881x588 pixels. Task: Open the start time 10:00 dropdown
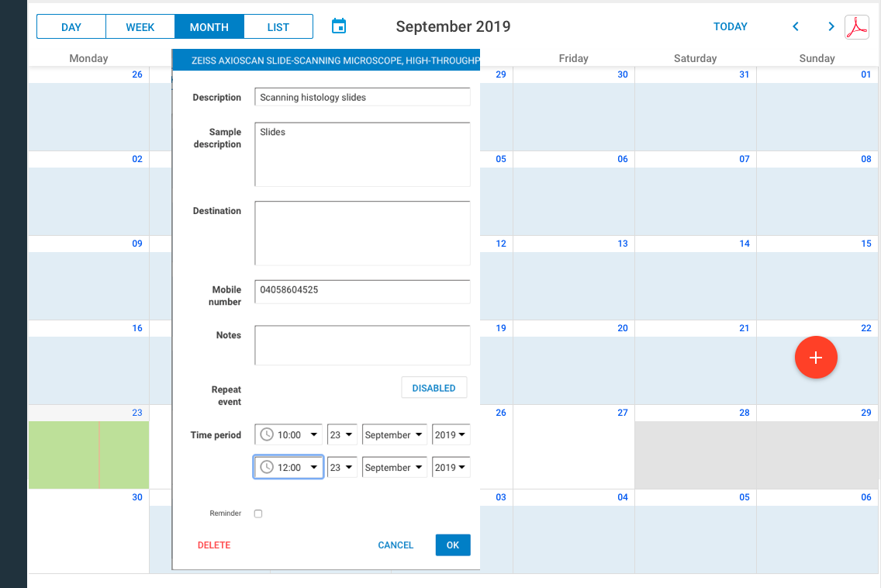tap(288, 434)
